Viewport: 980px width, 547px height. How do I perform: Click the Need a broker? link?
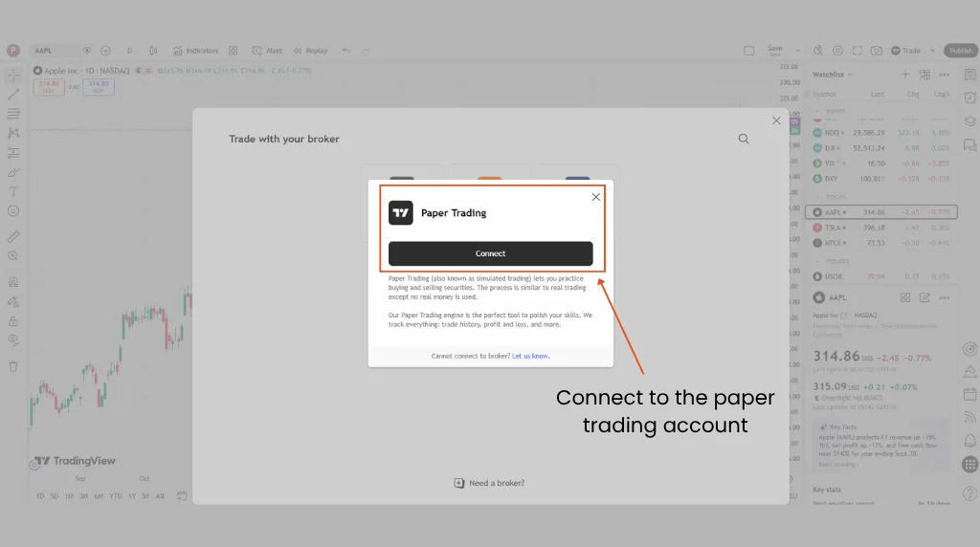[489, 483]
